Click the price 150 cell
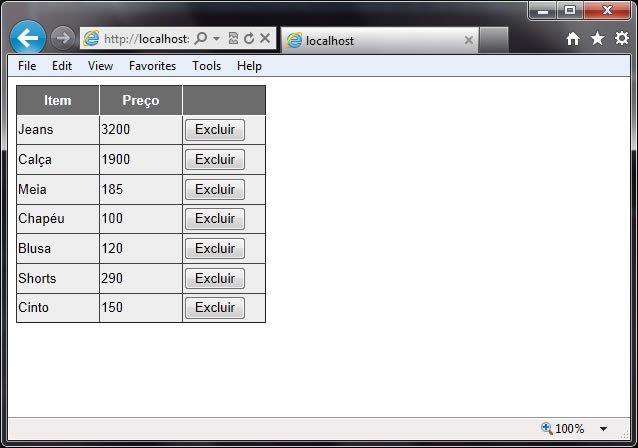The width and height of the screenshot is (638, 448). [x=141, y=308]
